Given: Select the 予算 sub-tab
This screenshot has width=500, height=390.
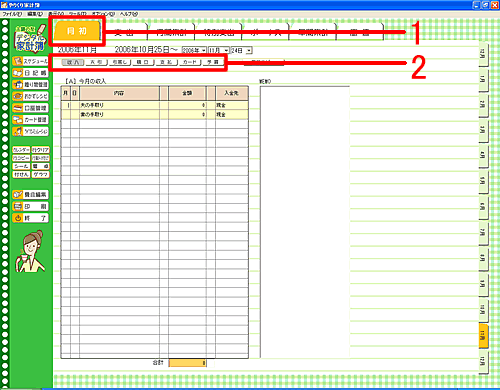Looking at the screenshot, I should pos(213,62).
